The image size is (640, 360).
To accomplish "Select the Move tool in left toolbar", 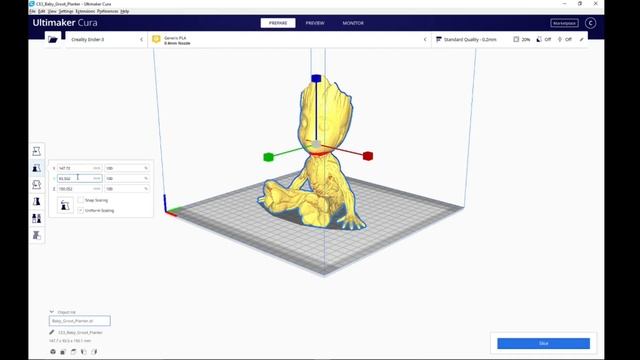I will coord(37,151).
